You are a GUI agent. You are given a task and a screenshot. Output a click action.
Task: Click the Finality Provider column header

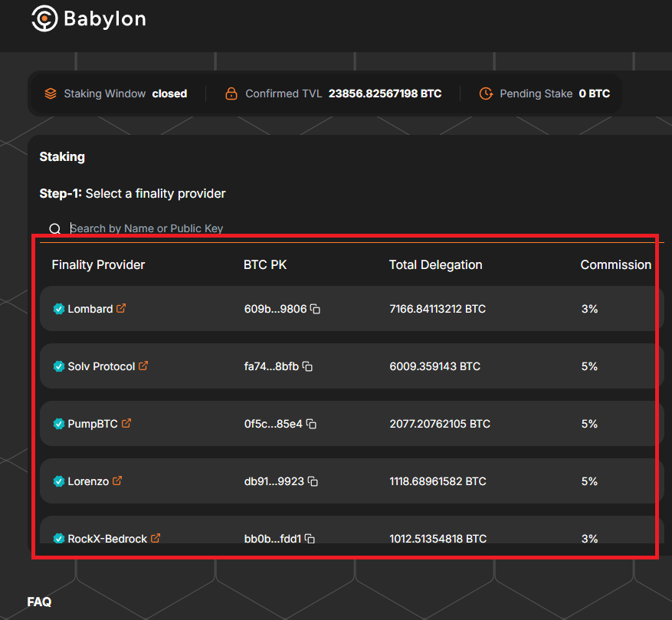pos(98,264)
